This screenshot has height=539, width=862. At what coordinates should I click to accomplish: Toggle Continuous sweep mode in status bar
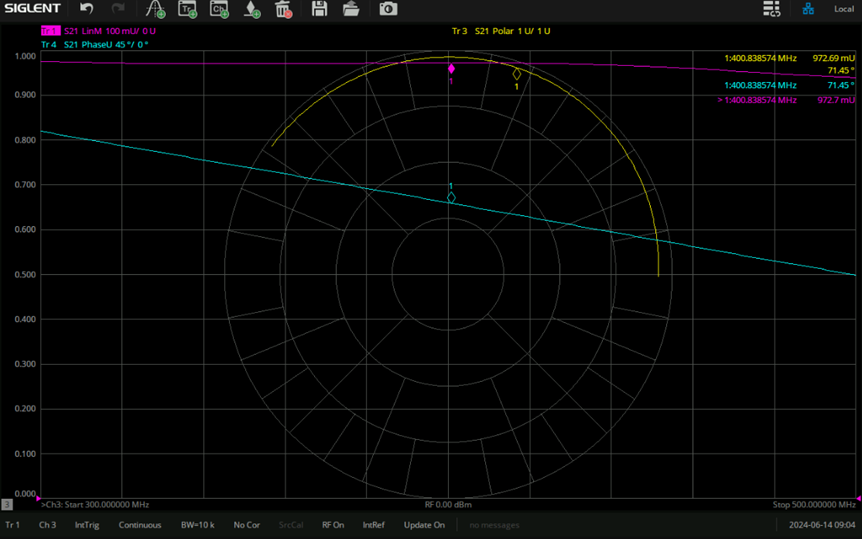tap(139, 525)
